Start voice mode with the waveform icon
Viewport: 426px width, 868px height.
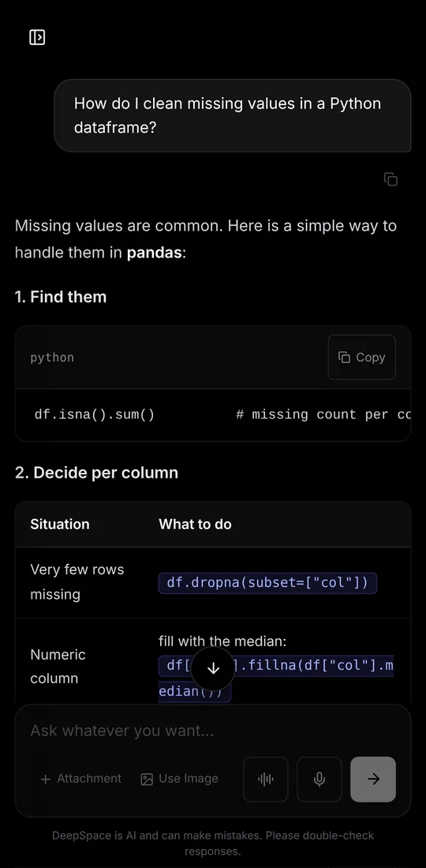266,780
